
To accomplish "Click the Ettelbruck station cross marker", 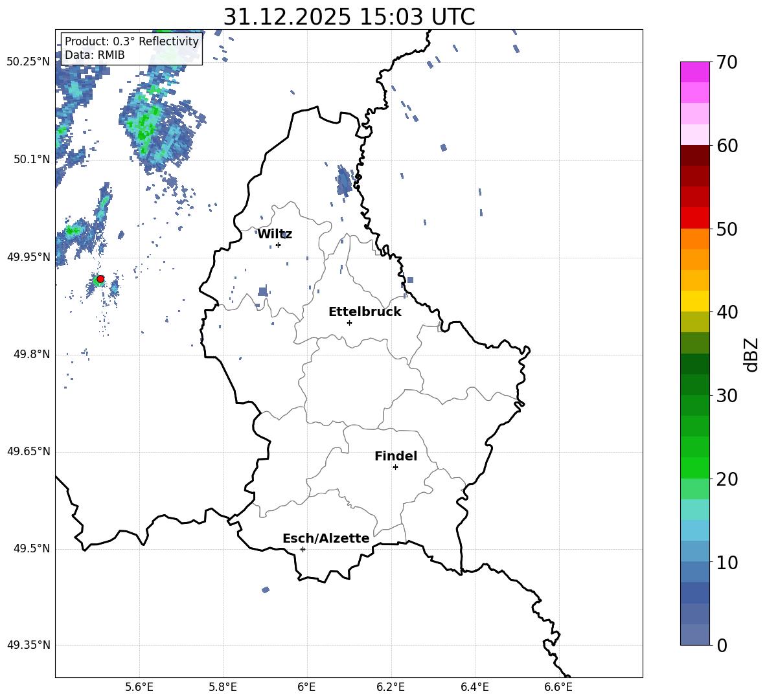I will pyautogui.click(x=349, y=322).
